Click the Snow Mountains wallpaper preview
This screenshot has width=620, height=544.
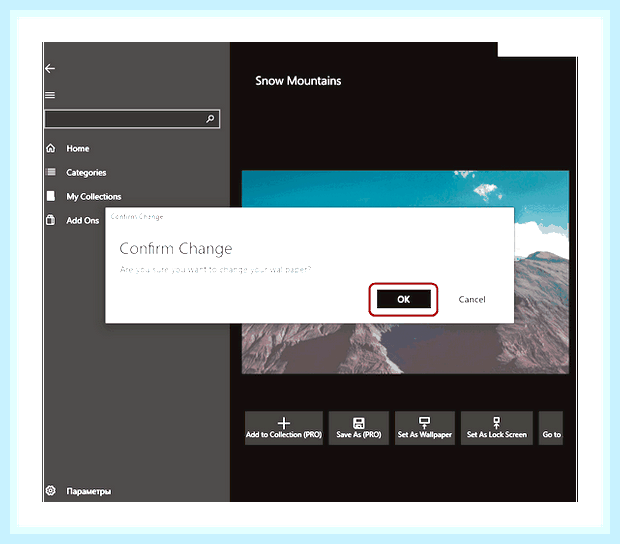[x=405, y=272]
